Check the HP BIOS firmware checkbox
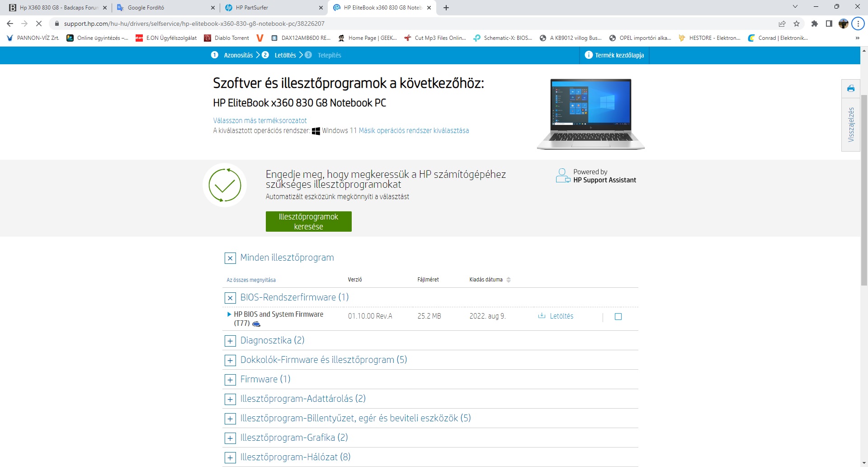Screen dimensions: 868x467 click(618, 317)
